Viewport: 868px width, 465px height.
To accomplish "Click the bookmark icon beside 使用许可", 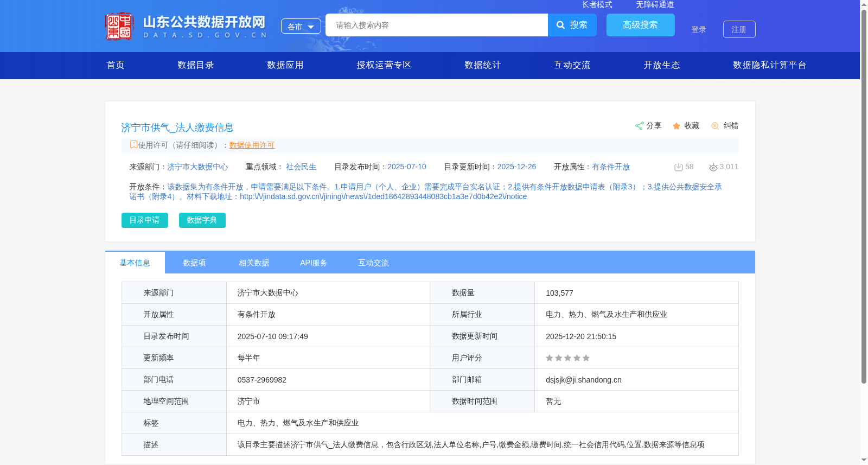I will coord(133,144).
